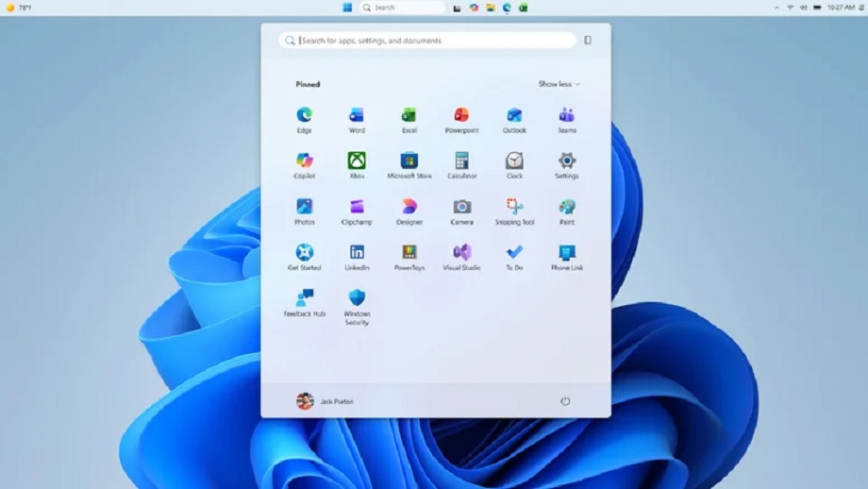Screen dimensions: 868x489
Task: Open Edge from the taskbar
Action: coord(507,8)
